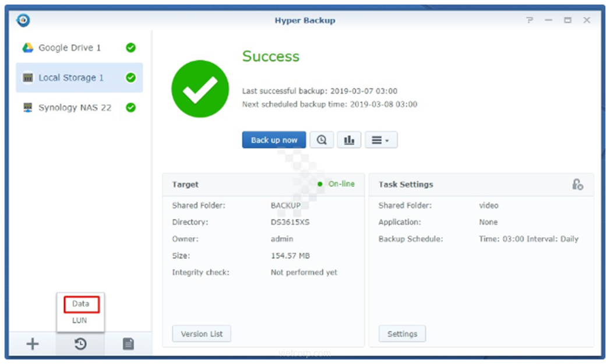Select the Synology NAS 22 task
Image resolution: width=610 pixels, height=364 pixels.
[x=75, y=108]
